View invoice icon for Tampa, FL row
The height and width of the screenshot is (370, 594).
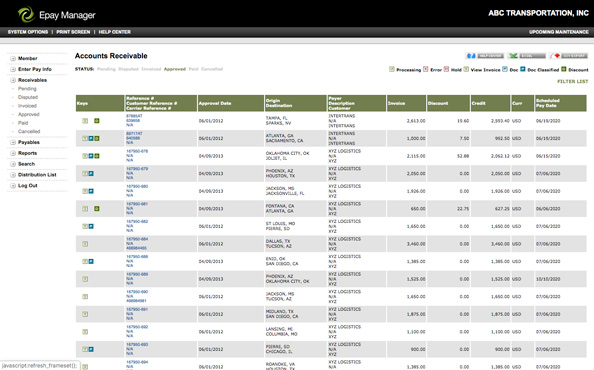(x=85, y=121)
